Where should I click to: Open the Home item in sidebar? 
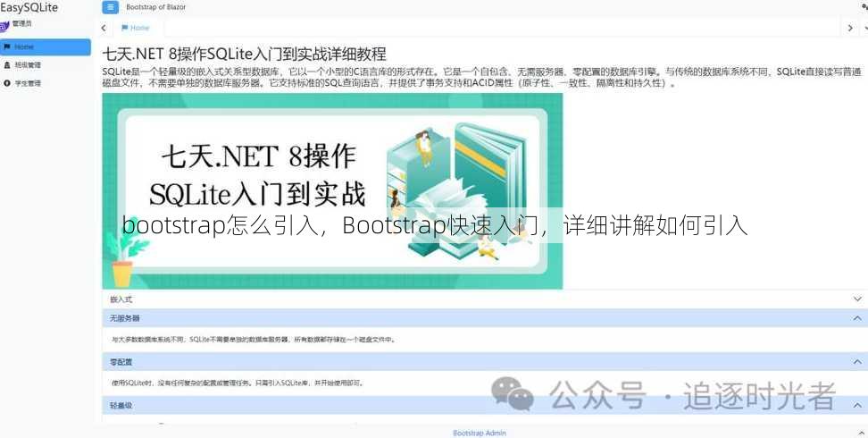pos(46,47)
